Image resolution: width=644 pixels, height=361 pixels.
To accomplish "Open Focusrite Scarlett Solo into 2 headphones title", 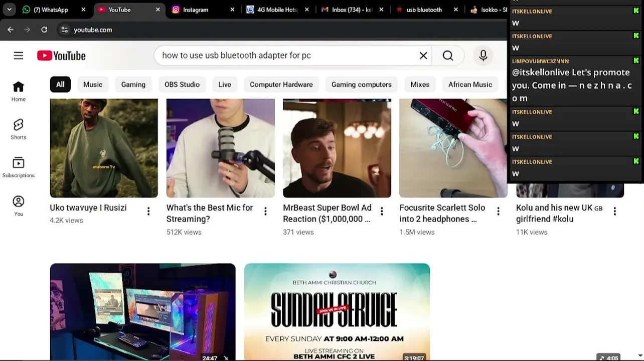I will [x=442, y=213].
